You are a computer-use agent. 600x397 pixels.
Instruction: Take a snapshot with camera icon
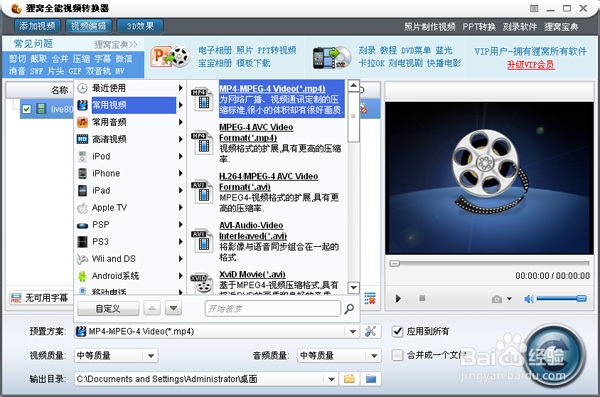click(x=497, y=299)
